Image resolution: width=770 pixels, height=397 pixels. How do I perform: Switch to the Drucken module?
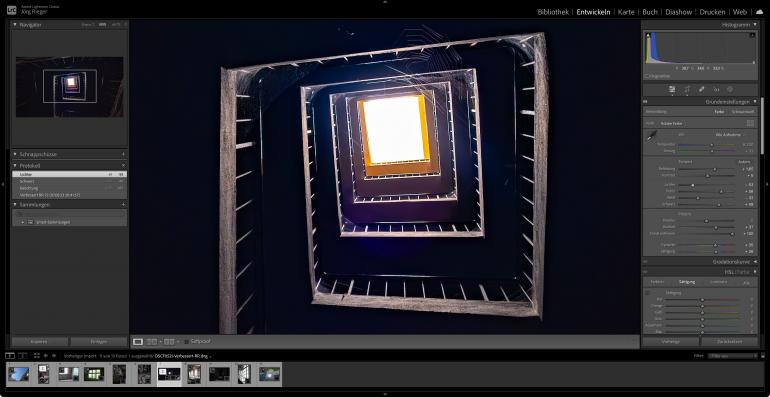tap(713, 12)
